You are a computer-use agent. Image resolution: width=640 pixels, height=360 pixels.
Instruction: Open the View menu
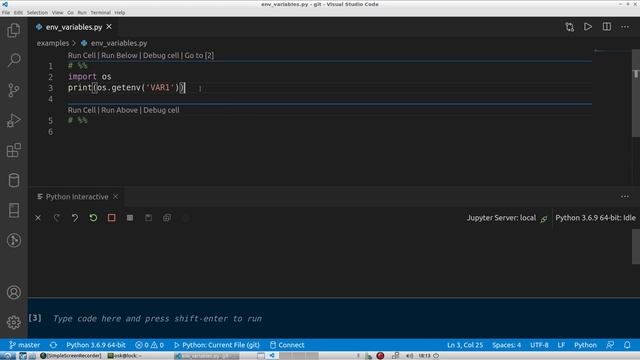click(x=58, y=13)
